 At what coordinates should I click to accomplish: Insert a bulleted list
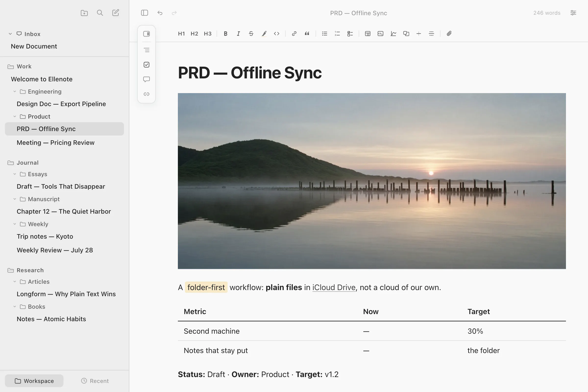click(x=324, y=34)
